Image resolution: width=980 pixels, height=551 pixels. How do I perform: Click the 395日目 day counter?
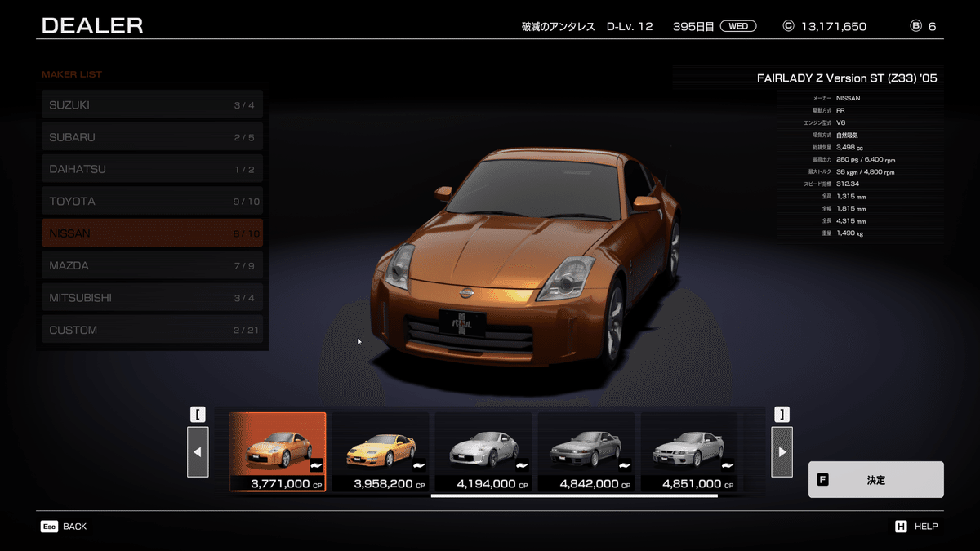click(693, 26)
